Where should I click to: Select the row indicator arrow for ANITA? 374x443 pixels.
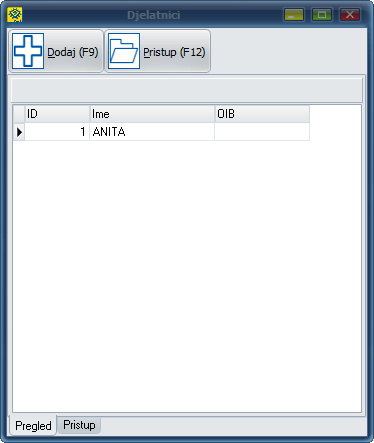(19, 132)
